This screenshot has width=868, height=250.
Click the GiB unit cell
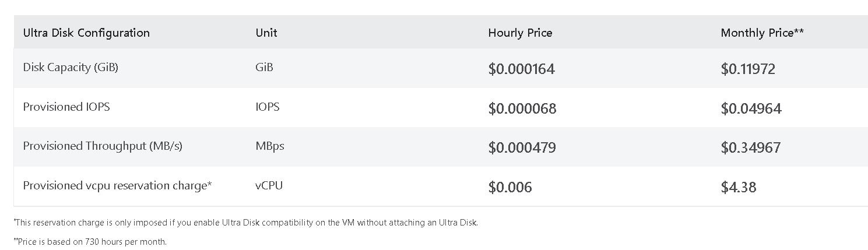point(264,68)
